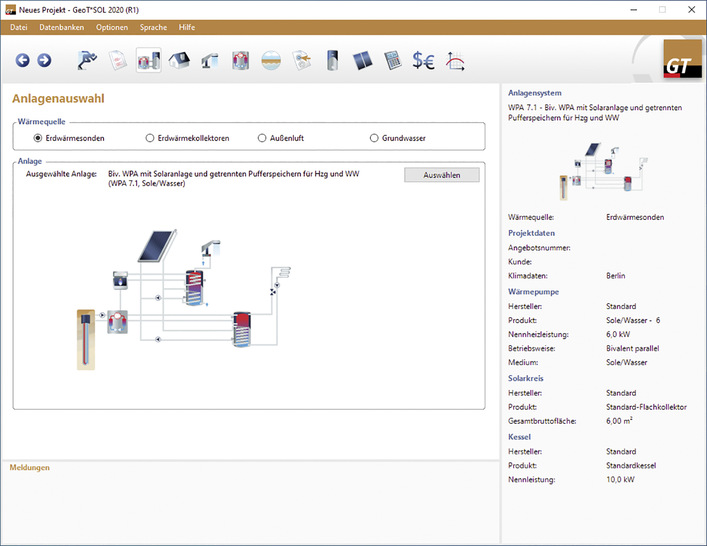Select Erdwärmekollektoren as heat source
The height and width of the screenshot is (546, 707).
click(x=150, y=138)
